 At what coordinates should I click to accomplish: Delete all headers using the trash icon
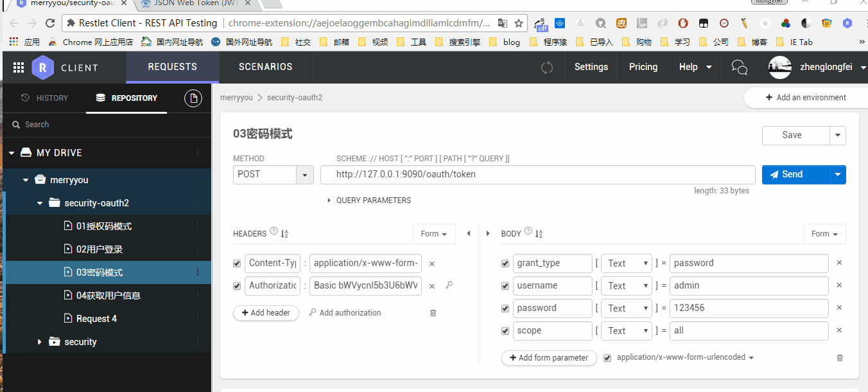pos(433,312)
